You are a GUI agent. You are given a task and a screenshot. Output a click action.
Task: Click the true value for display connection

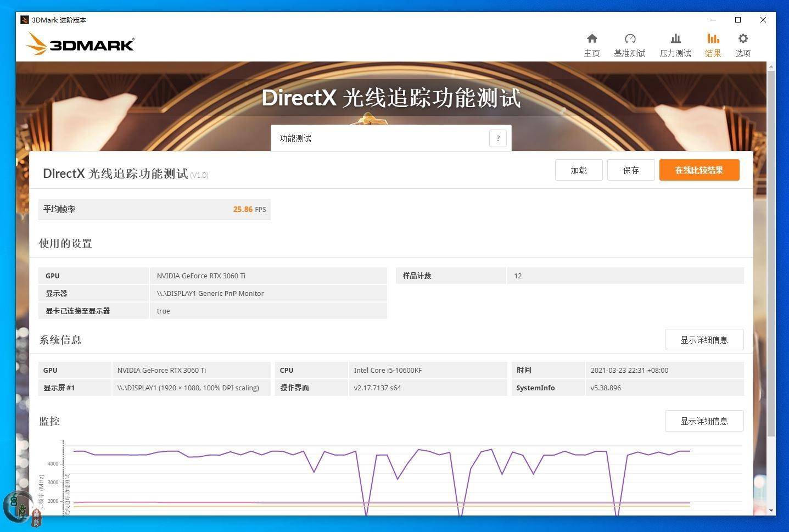click(163, 311)
